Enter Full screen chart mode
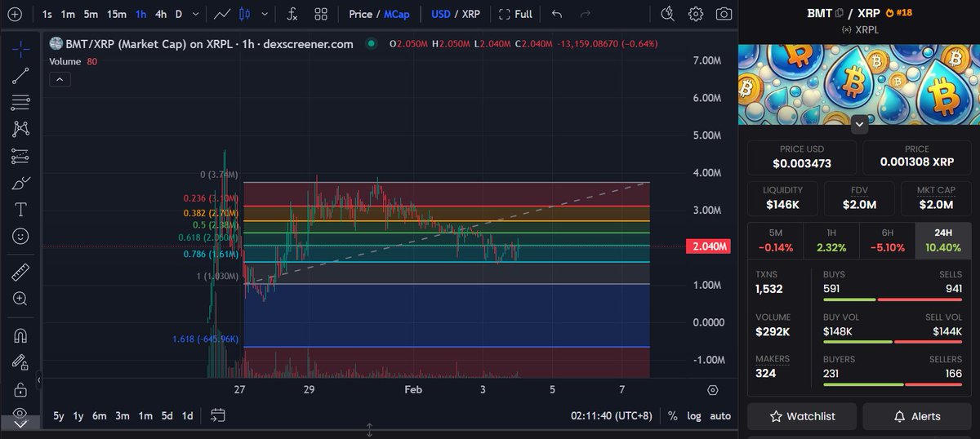This screenshot has height=439, width=980. (x=515, y=14)
